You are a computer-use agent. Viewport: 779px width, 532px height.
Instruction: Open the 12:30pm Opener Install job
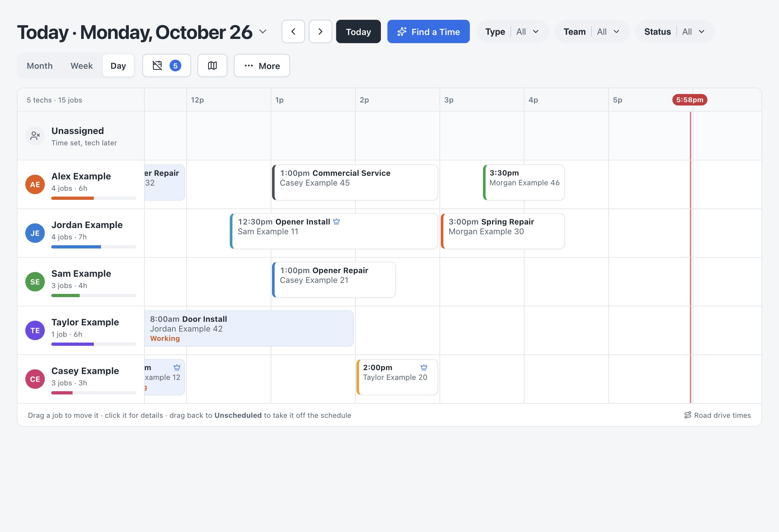[x=334, y=231]
